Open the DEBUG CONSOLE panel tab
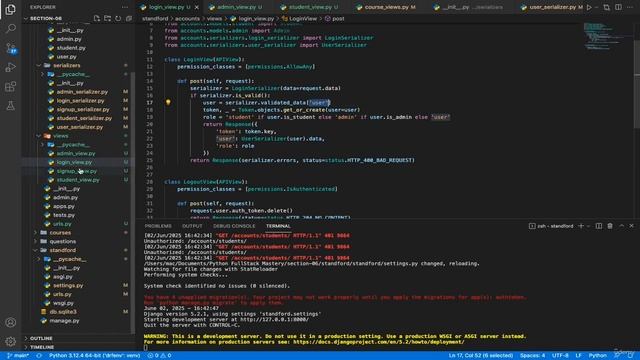 (x=234, y=226)
